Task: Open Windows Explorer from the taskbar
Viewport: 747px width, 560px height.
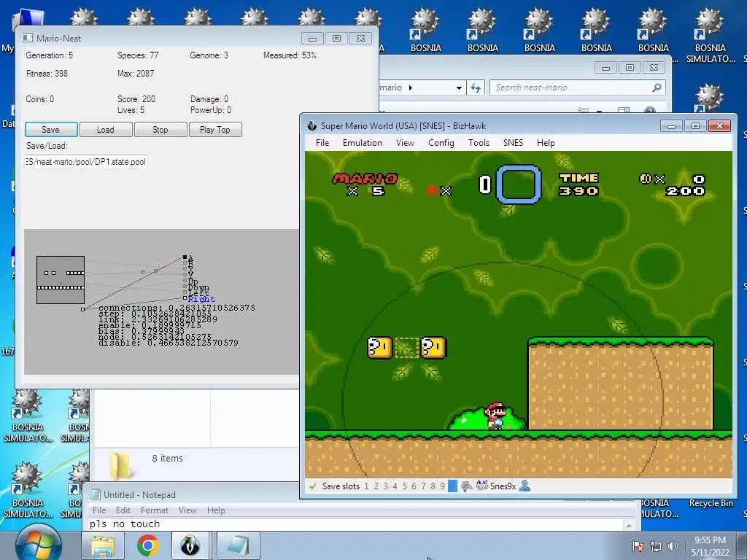Action: (103, 545)
